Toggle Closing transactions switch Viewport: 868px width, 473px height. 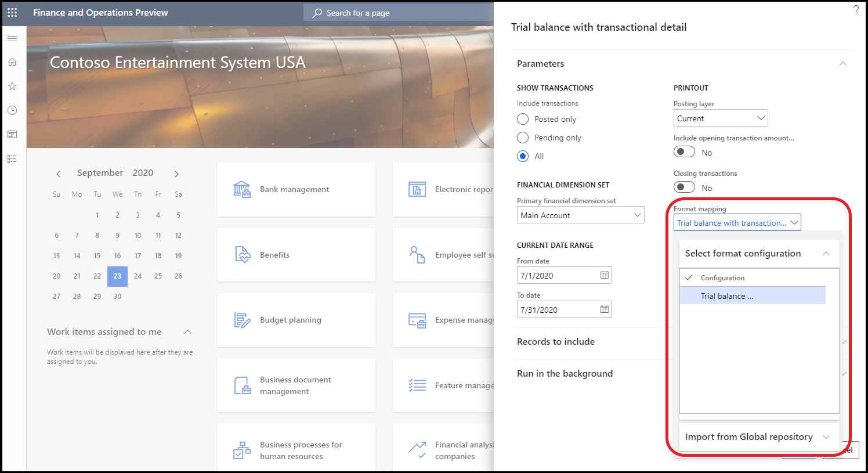point(684,187)
